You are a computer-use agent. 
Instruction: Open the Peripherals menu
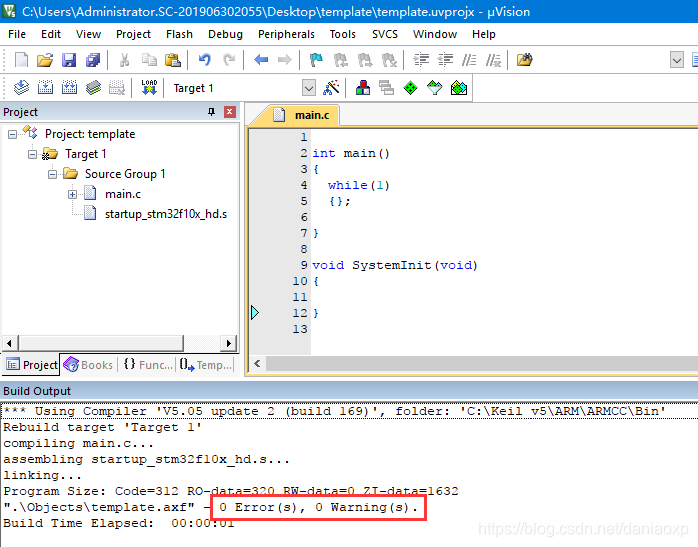pos(286,34)
